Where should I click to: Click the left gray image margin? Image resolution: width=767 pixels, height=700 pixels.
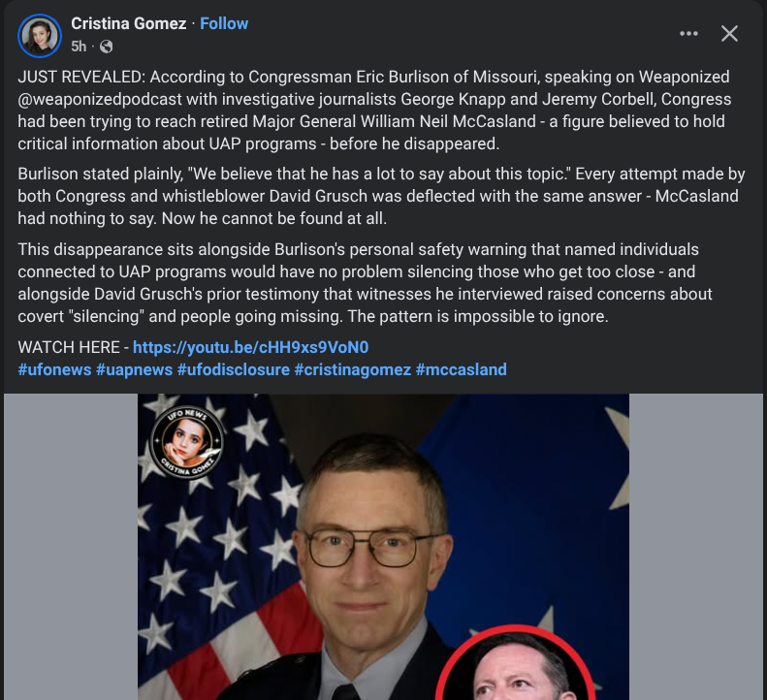(x=71, y=547)
